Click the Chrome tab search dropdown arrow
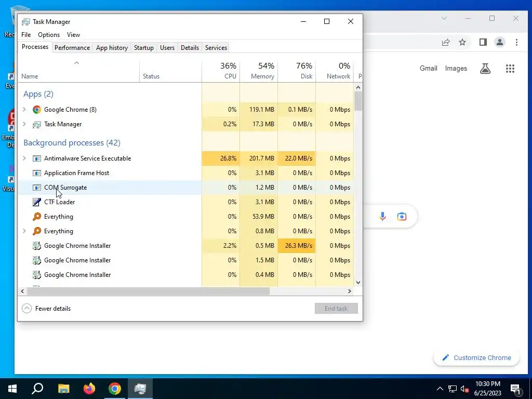This screenshot has width=532, height=399. click(x=444, y=18)
